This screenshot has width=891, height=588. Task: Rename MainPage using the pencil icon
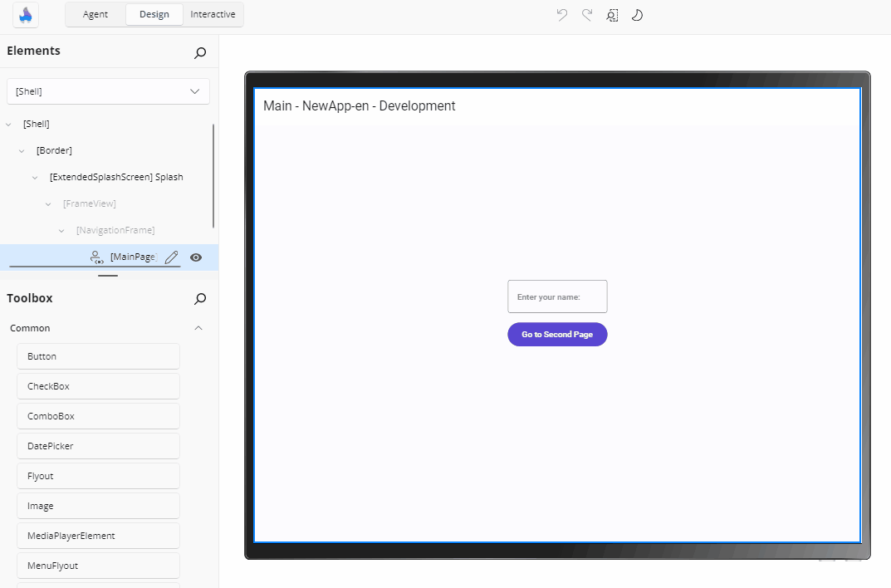[x=171, y=257]
